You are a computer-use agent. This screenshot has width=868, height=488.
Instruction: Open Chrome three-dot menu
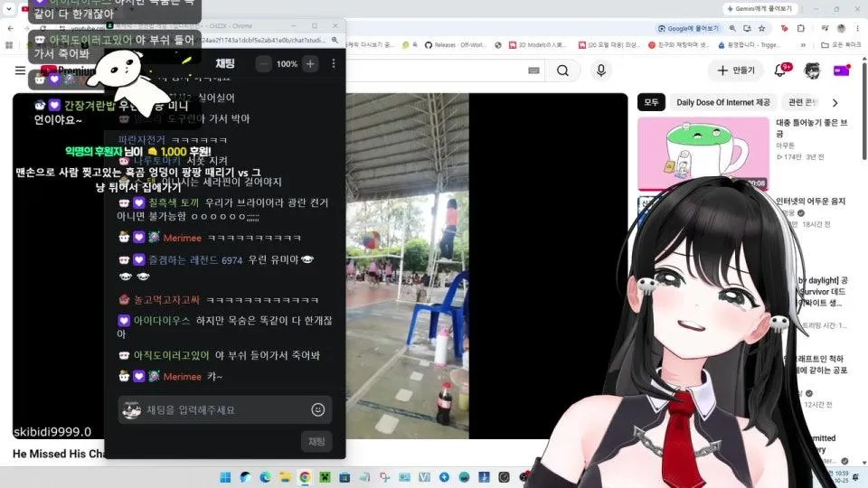click(x=858, y=28)
